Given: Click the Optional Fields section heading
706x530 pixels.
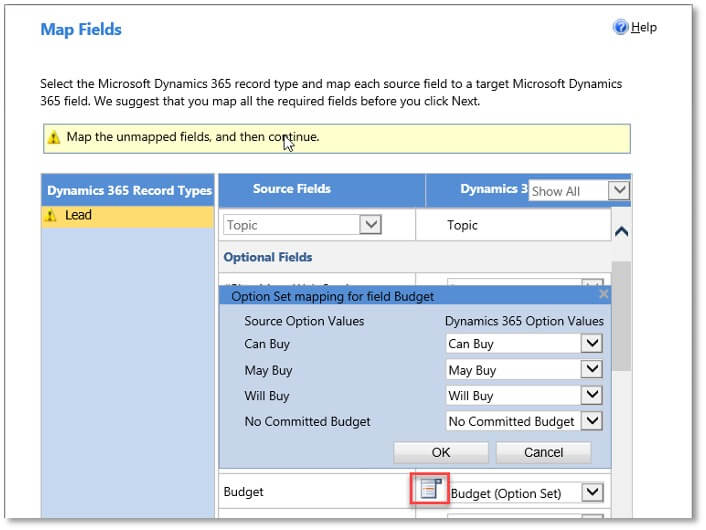Looking at the screenshot, I should point(268,257).
